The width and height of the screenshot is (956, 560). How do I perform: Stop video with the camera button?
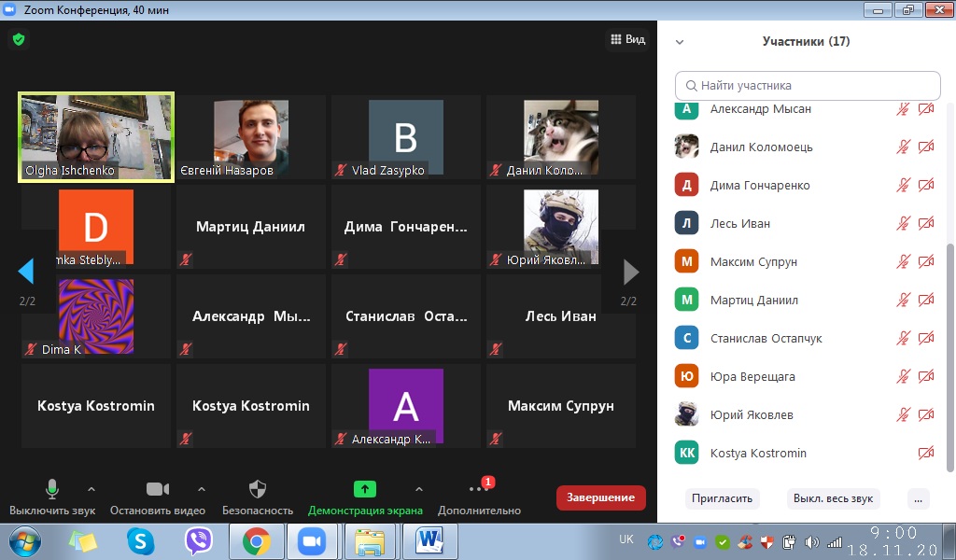tap(157, 490)
